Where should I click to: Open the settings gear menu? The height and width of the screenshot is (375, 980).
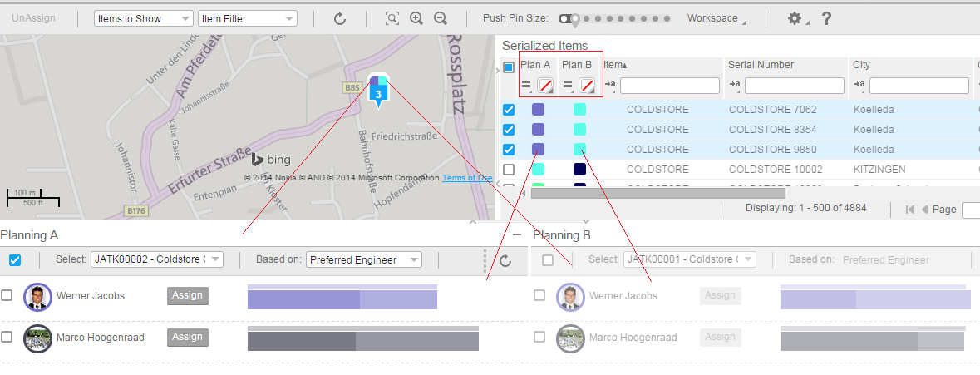[x=795, y=18]
